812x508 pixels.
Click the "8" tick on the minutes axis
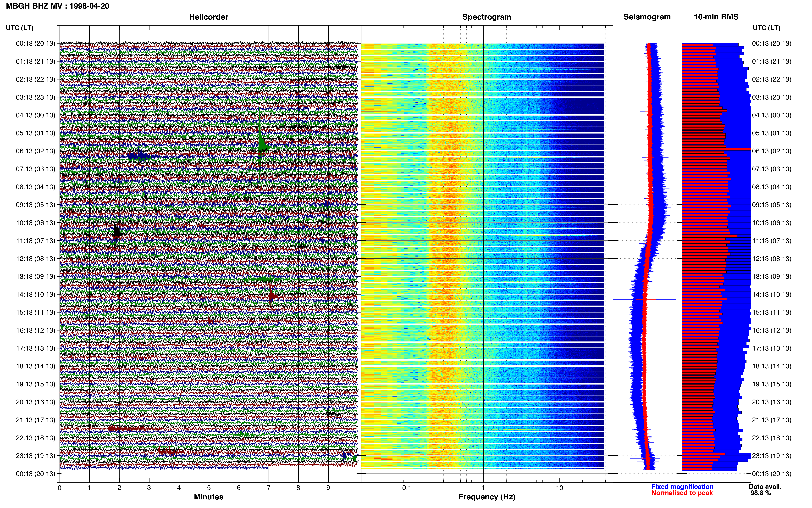298,487
